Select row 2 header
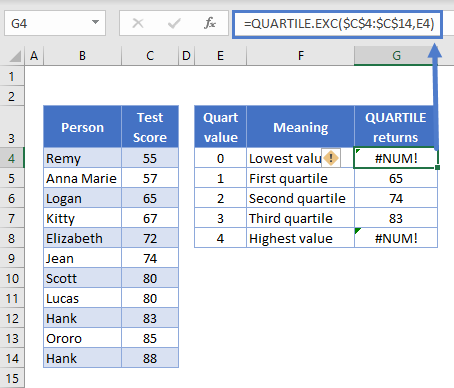The width and height of the screenshot is (454, 388). pyautogui.click(x=12, y=96)
